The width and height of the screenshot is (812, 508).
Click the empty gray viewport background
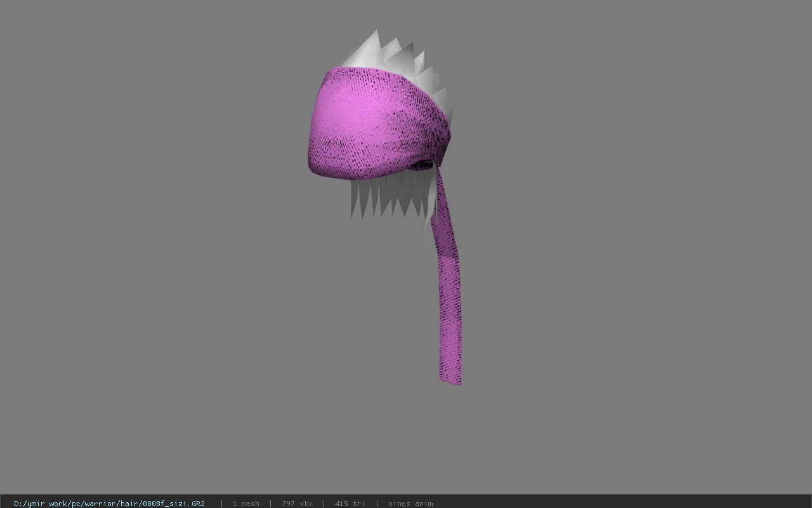[634, 254]
